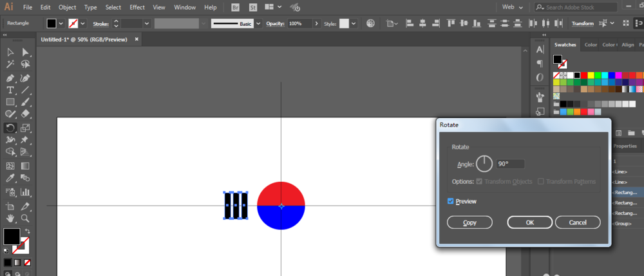
Task: Click the Copy button
Action: tap(469, 222)
